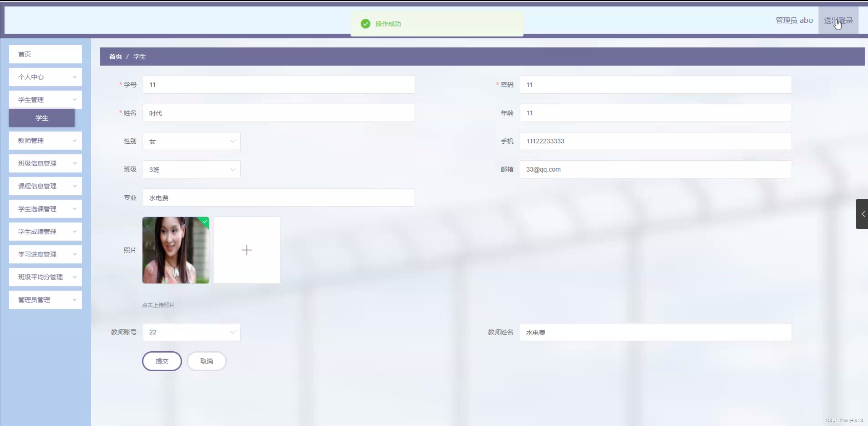Image resolution: width=868 pixels, height=426 pixels.
Task: Click the green success checkmark on uploaded photo
Action: click(x=205, y=221)
